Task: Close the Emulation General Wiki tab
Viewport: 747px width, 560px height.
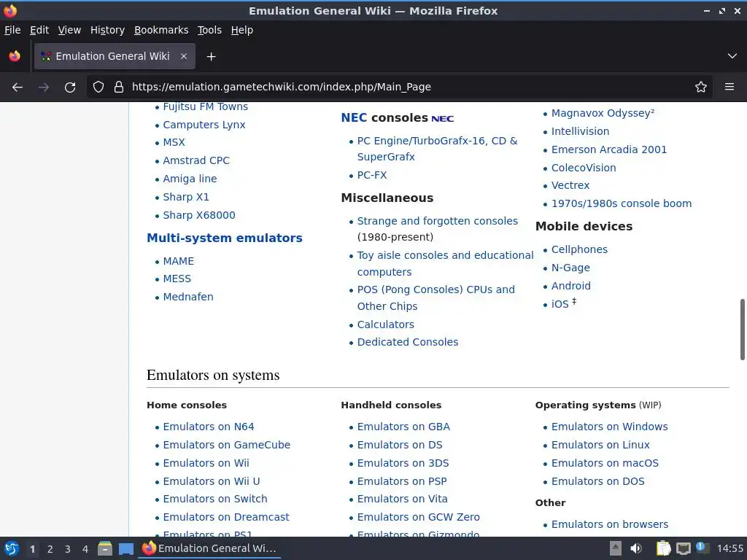Action: (x=184, y=56)
